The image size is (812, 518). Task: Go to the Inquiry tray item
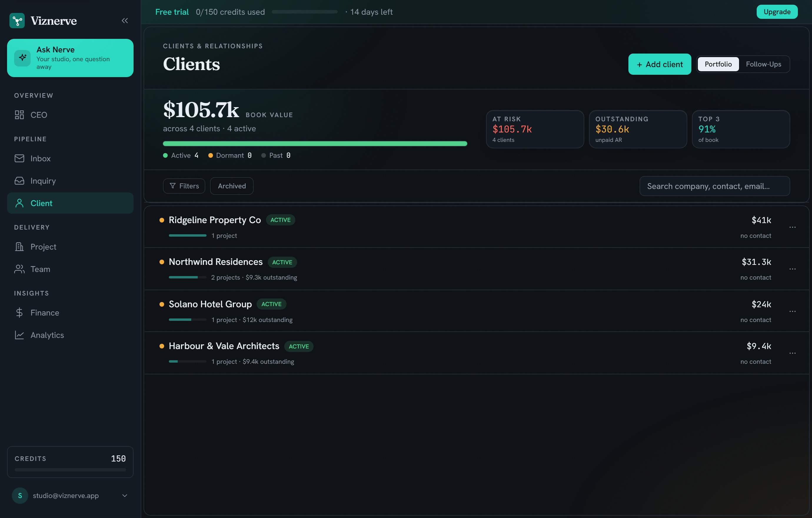tap(70, 181)
